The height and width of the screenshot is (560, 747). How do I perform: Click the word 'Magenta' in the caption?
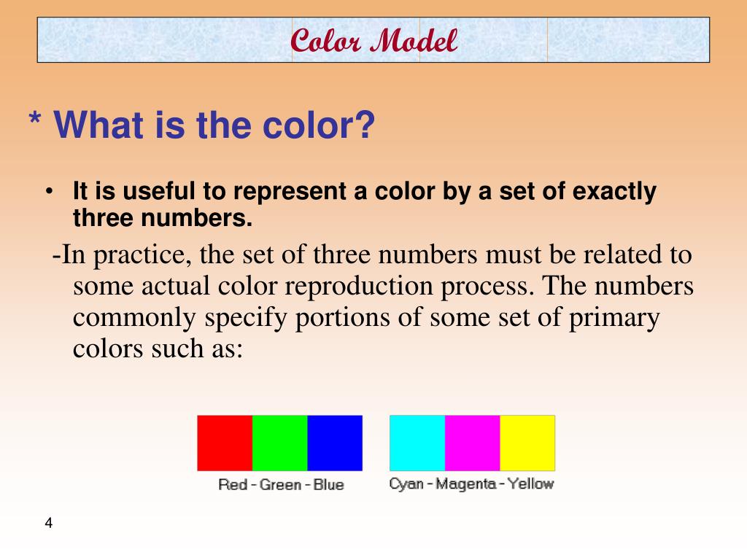466,484
